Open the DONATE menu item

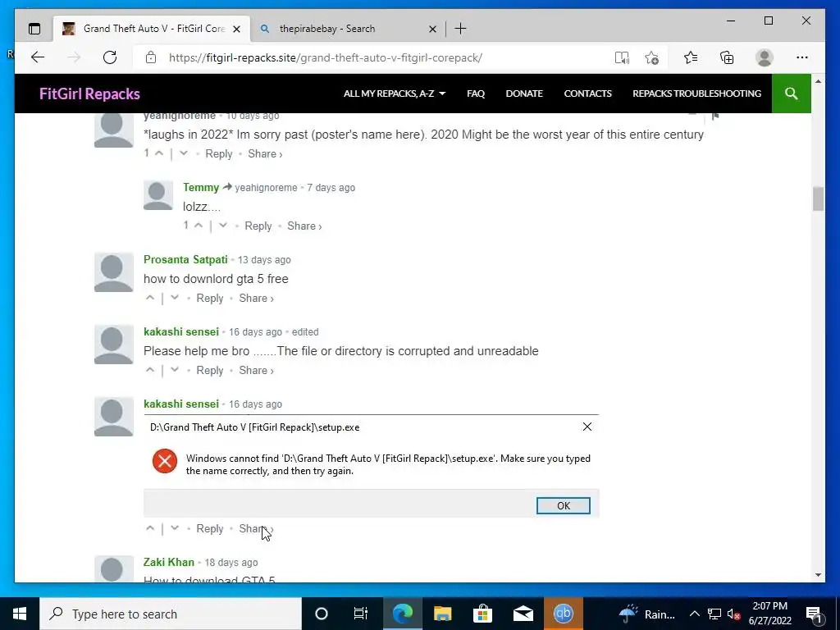(x=524, y=94)
